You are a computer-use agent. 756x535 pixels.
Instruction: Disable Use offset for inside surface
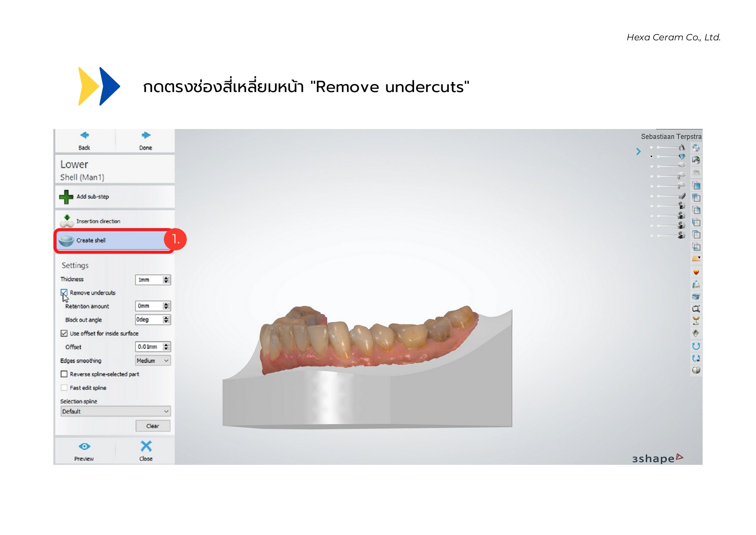pos(64,333)
